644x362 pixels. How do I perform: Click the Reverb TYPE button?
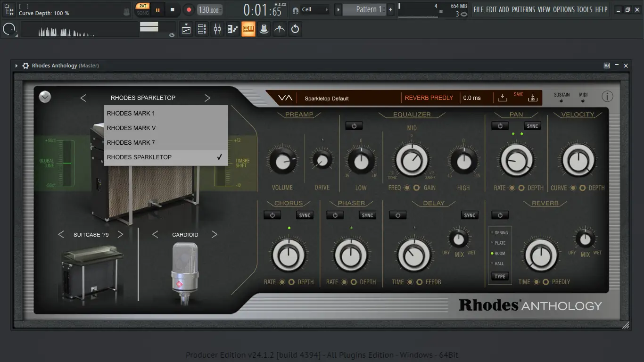click(500, 276)
